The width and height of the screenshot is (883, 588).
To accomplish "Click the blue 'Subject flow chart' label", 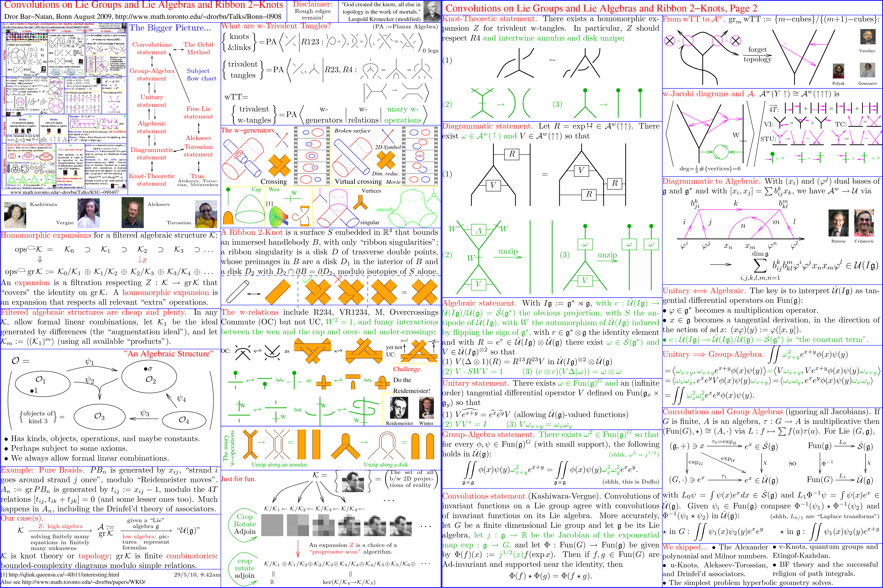I will [202, 75].
